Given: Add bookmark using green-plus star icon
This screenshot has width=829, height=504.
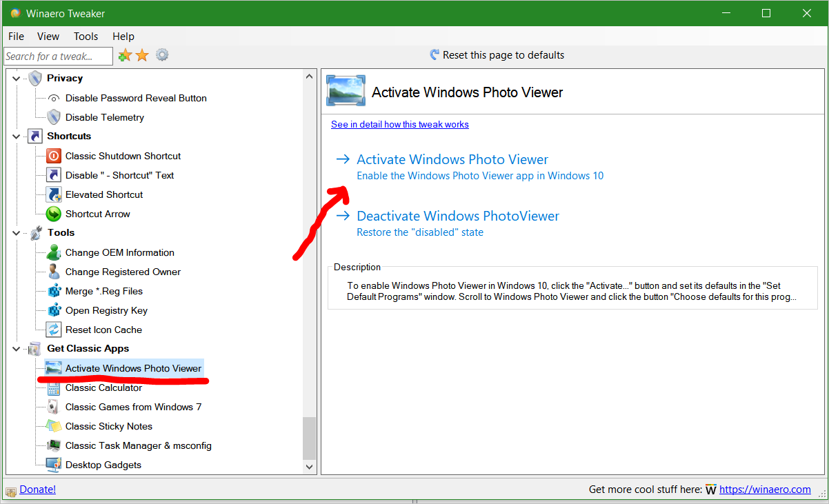Looking at the screenshot, I should click(x=125, y=55).
